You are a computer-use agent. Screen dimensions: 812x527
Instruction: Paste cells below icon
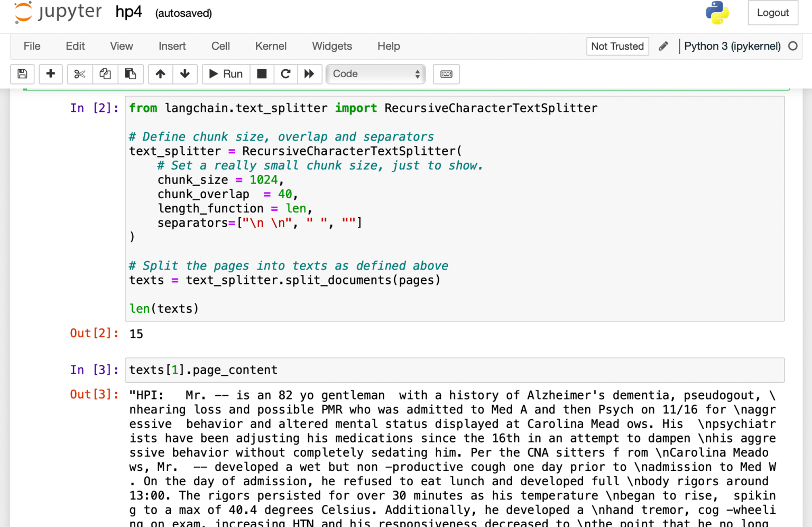130,74
